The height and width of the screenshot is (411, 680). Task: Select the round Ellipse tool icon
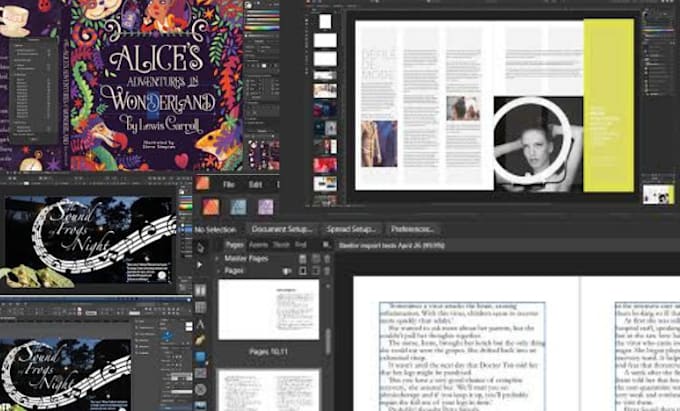tap(200, 390)
